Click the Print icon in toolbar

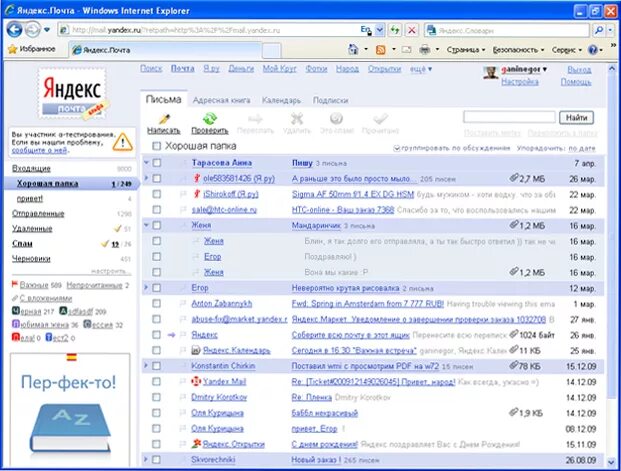(425, 50)
